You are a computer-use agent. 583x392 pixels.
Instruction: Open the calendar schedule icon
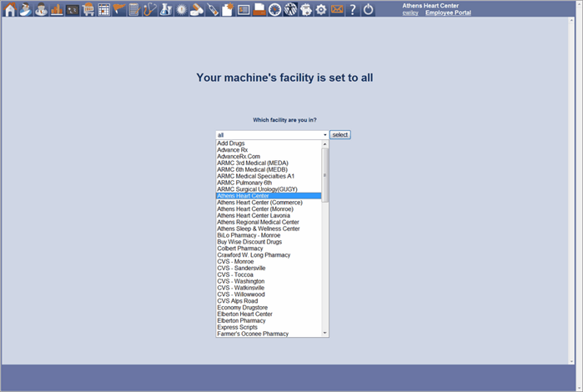pos(103,9)
